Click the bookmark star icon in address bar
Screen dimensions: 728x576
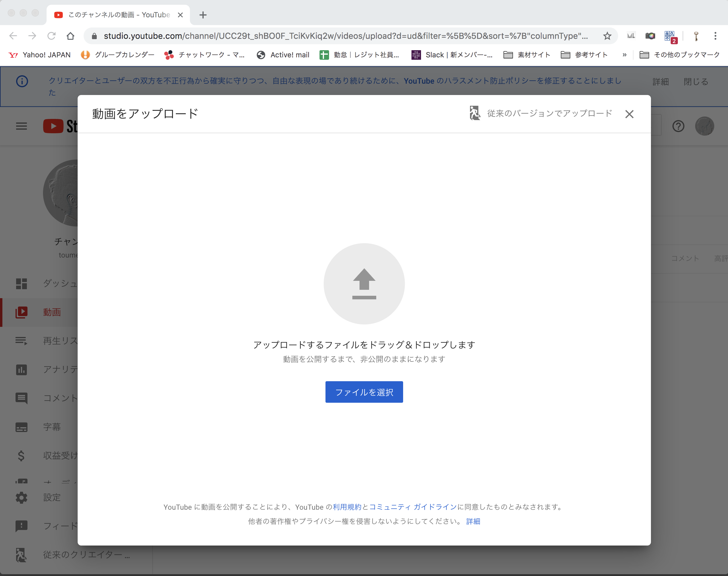[607, 36]
